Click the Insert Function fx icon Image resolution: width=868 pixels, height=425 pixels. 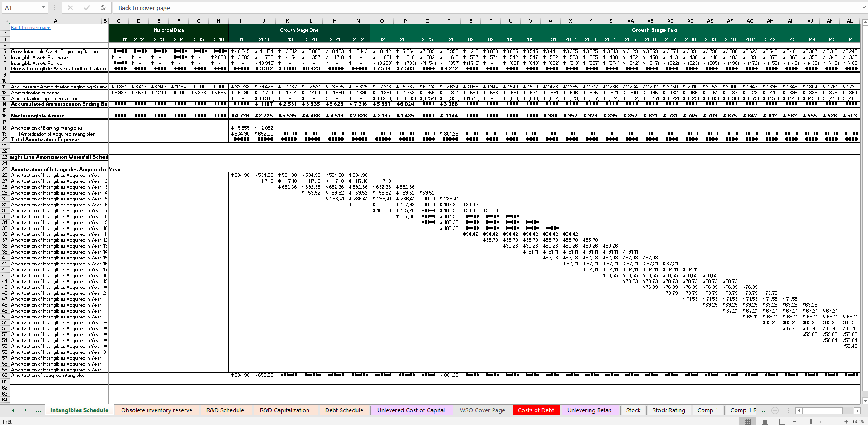click(x=103, y=8)
